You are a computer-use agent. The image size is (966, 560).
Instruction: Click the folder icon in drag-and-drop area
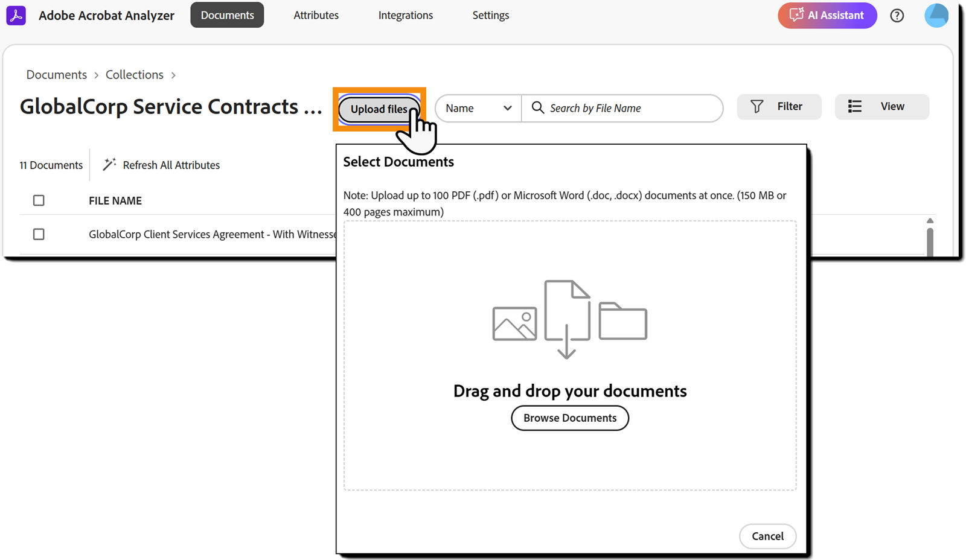622,322
